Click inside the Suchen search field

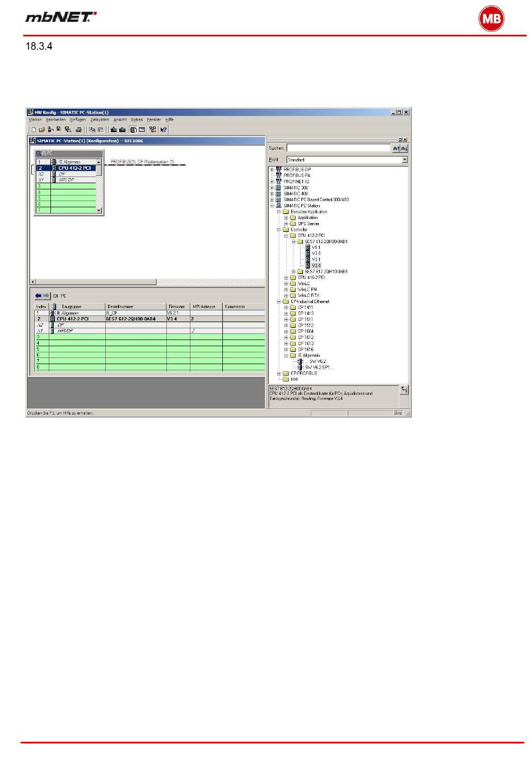(x=338, y=148)
